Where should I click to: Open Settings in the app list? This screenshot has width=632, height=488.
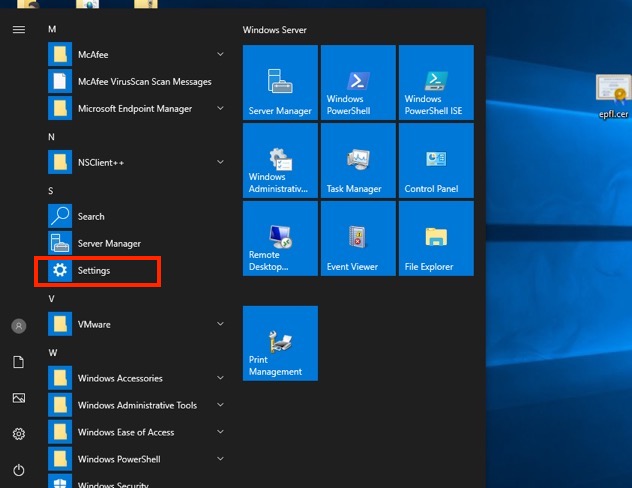(137, 270)
